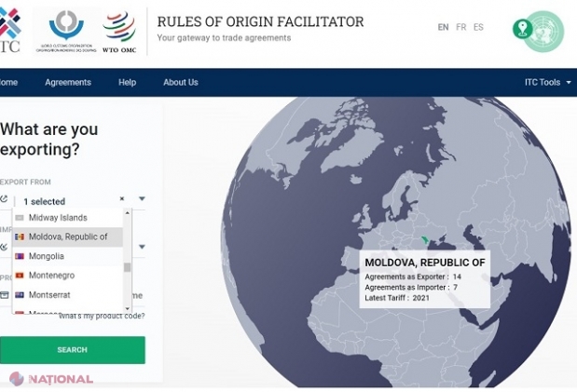The height and width of the screenshot is (392, 577).
Task: Expand the Export From dropdown arrow
Action: pyautogui.click(x=142, y=199)
